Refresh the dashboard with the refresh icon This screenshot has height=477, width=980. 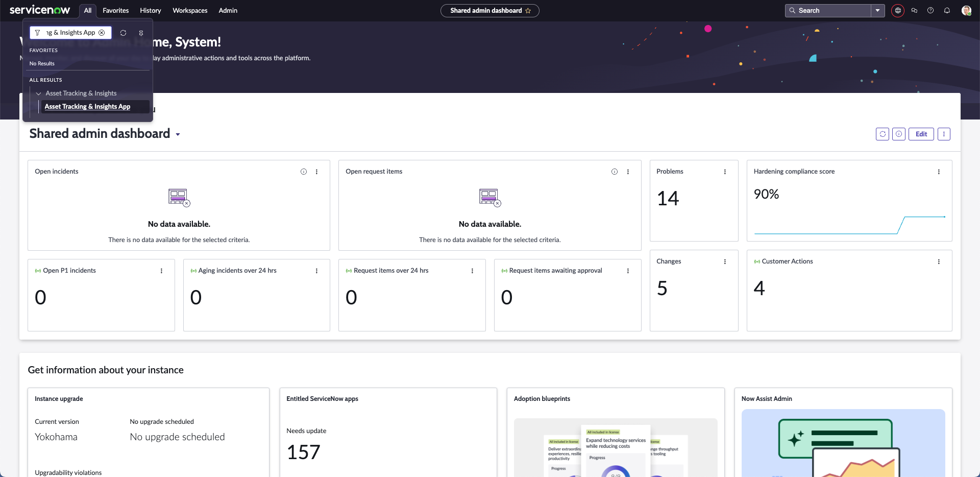[883, 134]
